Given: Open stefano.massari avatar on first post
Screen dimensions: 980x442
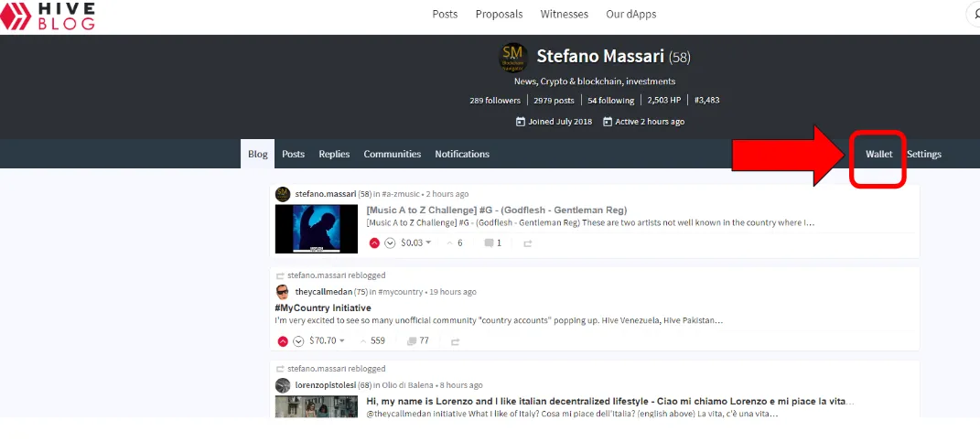Looking at the screenshot, I should pyautogui.click(x=283, y=194).
